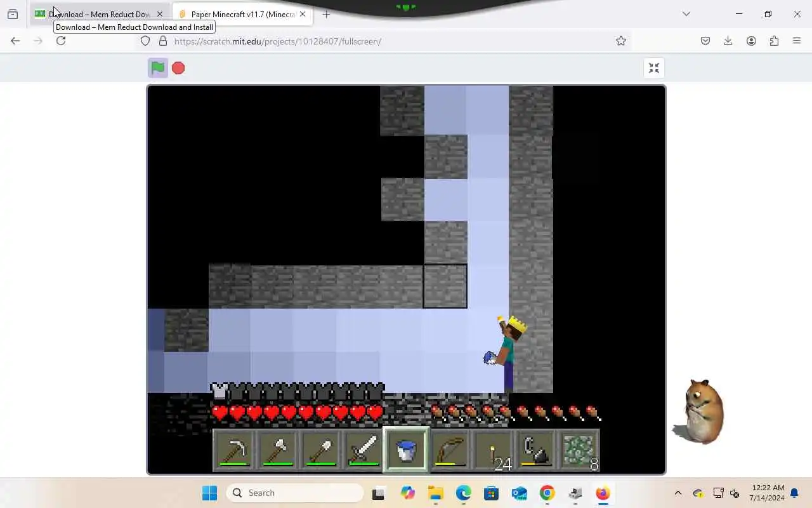Click the scratch.mit.edu URL address bar
812x508 pixels.
(386, 41)
